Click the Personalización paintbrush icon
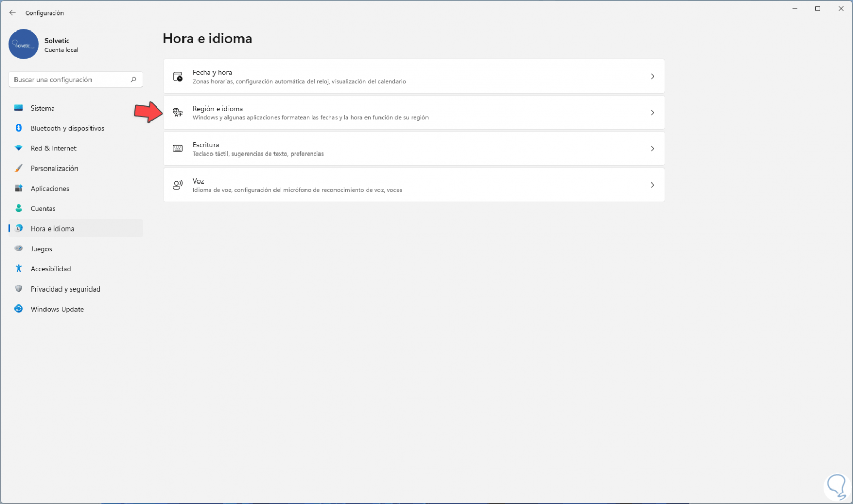This screenshot has width=853, height=504. 19,169
